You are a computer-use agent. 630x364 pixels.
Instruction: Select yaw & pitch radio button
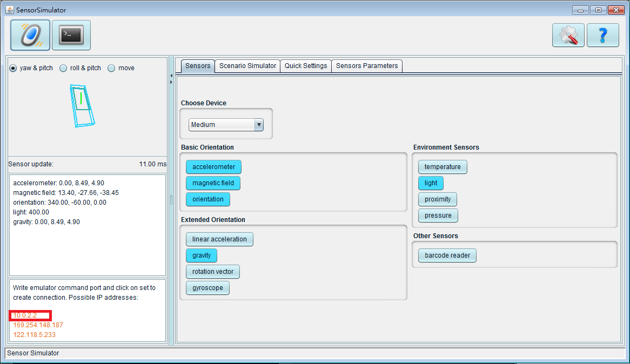click(14, 68)
